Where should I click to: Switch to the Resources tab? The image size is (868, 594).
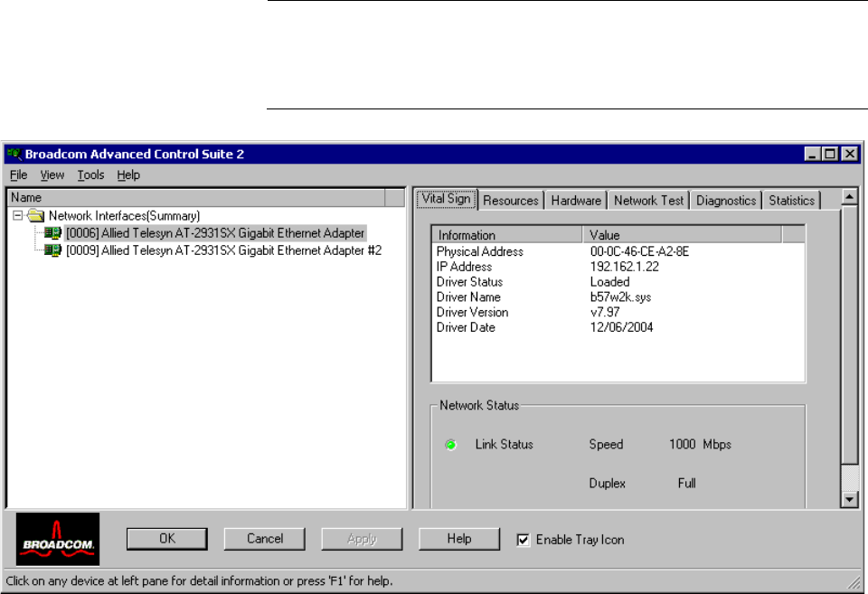[x=511, y=201]
